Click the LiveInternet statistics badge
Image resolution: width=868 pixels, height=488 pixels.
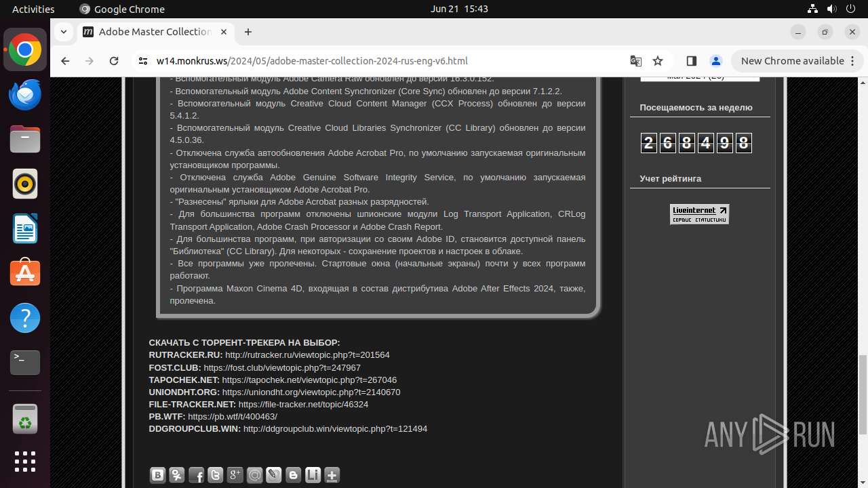(x=699, y=214)
